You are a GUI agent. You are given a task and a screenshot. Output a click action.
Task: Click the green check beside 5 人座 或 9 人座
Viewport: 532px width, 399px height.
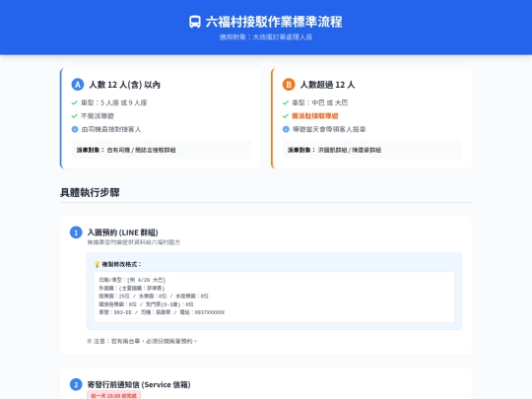(x=75, y=102)
